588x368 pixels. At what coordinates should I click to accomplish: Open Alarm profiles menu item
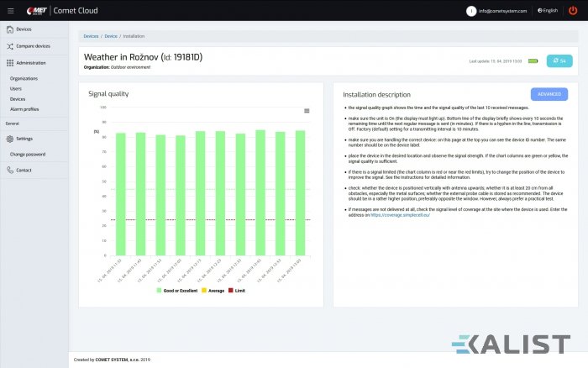[24, 108]
